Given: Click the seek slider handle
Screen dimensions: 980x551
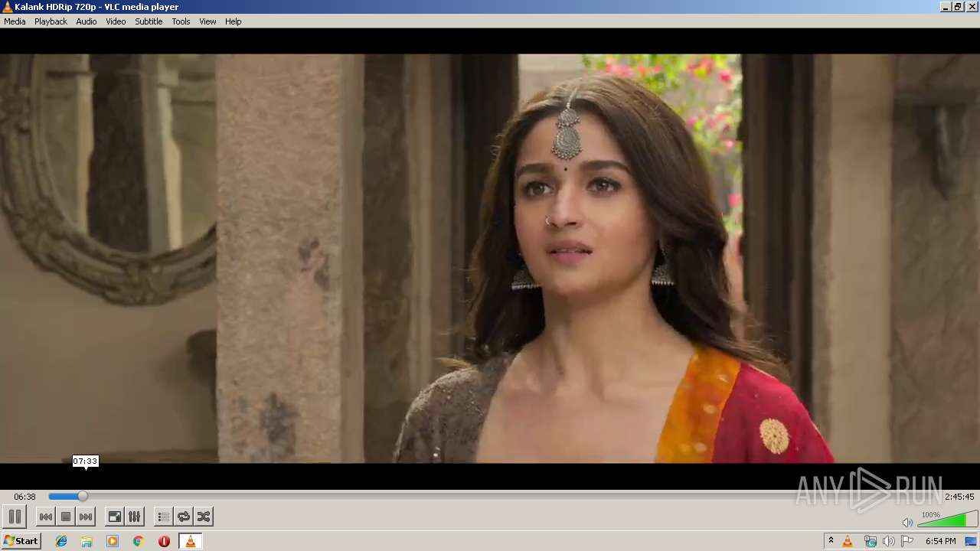Looking at the screenshot, I should pos(83,497).
